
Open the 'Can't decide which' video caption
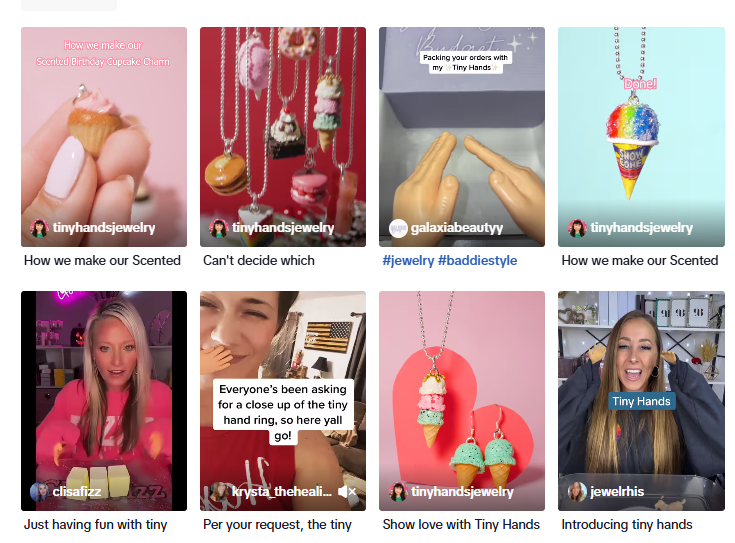tap(259, 260)
